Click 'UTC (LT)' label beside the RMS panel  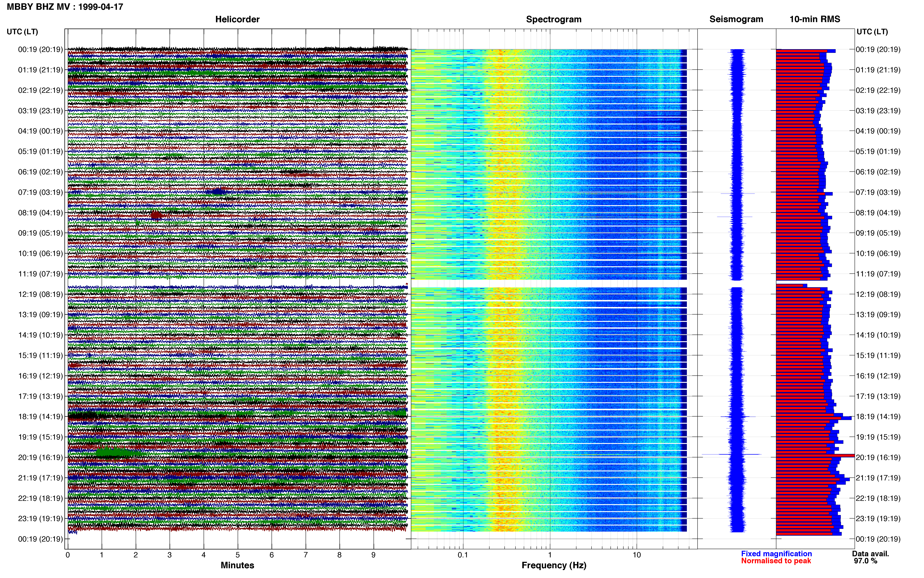click(x=872, y=32)
